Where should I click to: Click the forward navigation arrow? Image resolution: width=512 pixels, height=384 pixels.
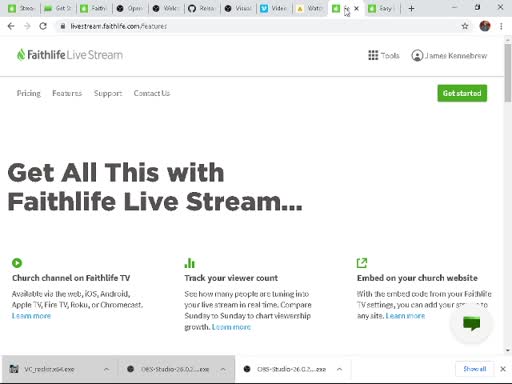[27, 26]
